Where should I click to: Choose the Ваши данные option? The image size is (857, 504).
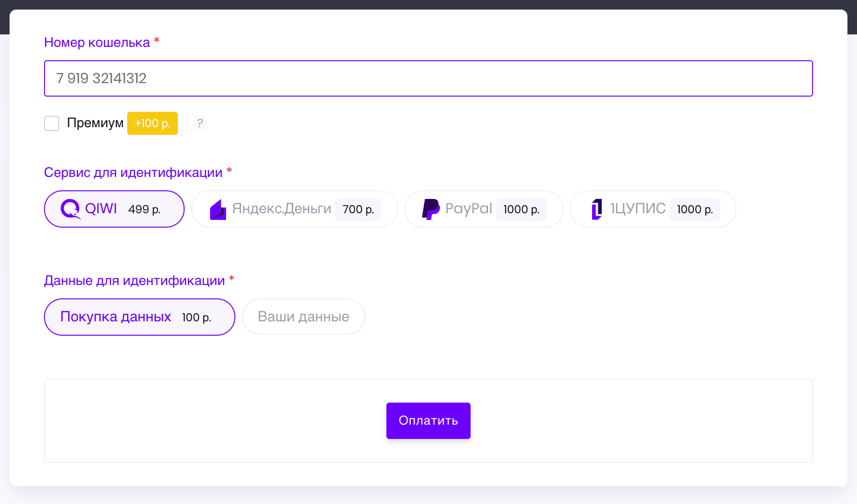coord(304,317)
